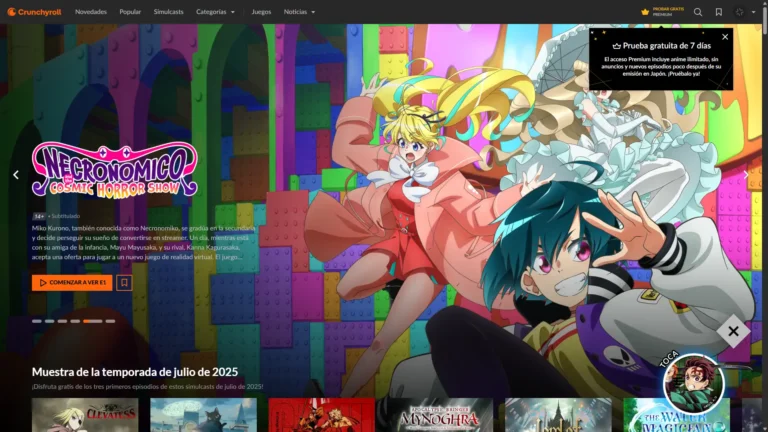Select the third carousel indicator dot

(62, 321)
